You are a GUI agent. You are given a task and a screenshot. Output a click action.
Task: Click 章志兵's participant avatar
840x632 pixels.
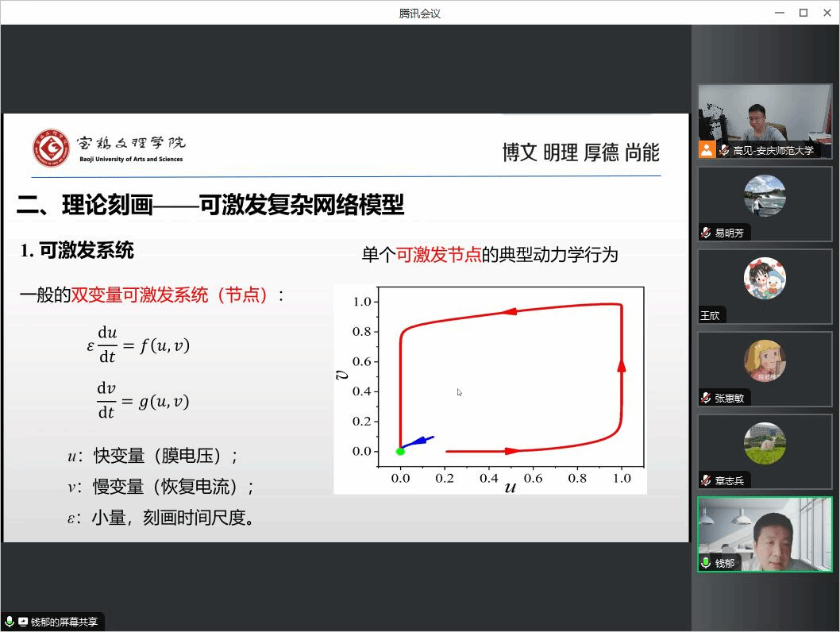[765, 444]
